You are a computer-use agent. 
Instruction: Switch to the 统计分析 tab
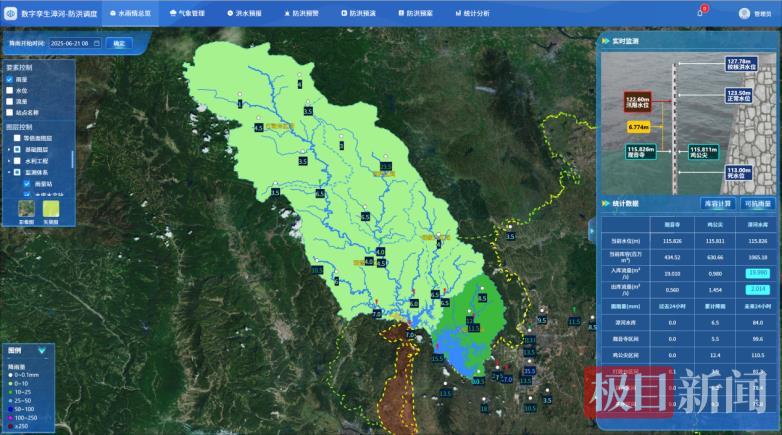click(472, 14)
